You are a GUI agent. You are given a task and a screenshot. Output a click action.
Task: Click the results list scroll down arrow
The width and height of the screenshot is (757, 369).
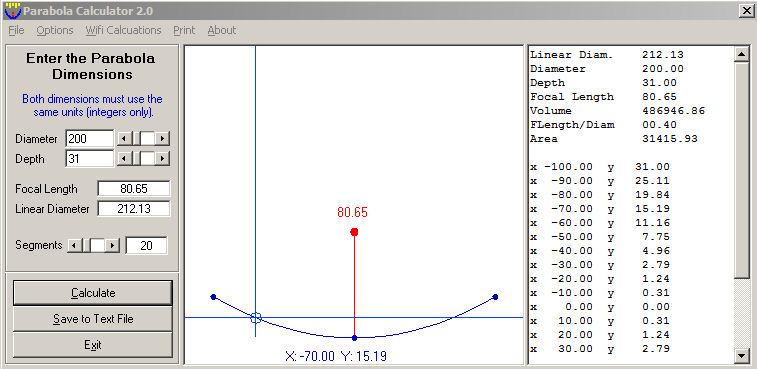742,356
